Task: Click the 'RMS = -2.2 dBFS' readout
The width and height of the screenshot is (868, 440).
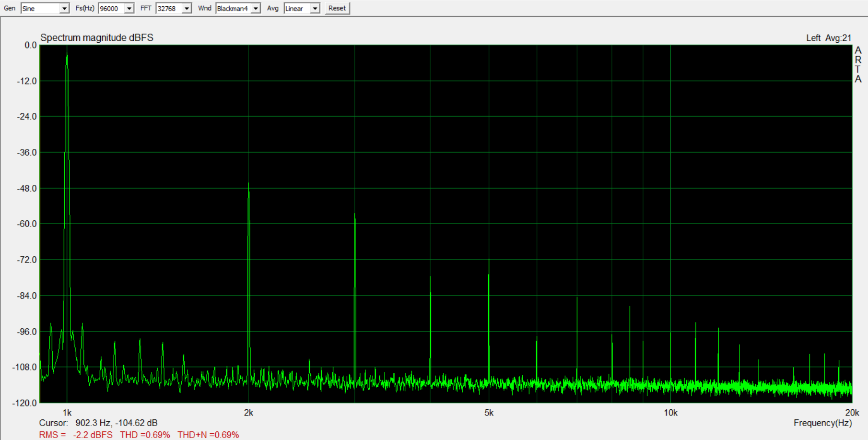Action: pyautogui.click(x=76, y=435)
